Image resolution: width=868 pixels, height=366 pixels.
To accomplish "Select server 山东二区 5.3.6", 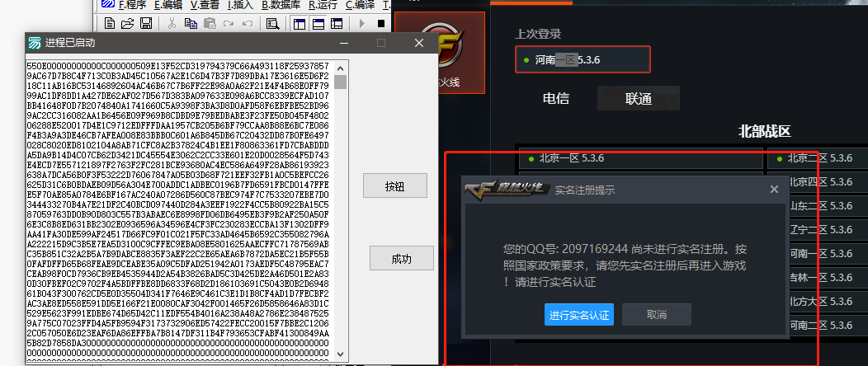I will coord(827,205).
